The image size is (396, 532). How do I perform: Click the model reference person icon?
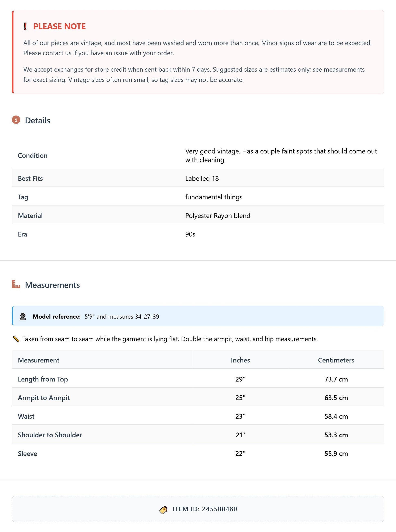click(23, 317)
